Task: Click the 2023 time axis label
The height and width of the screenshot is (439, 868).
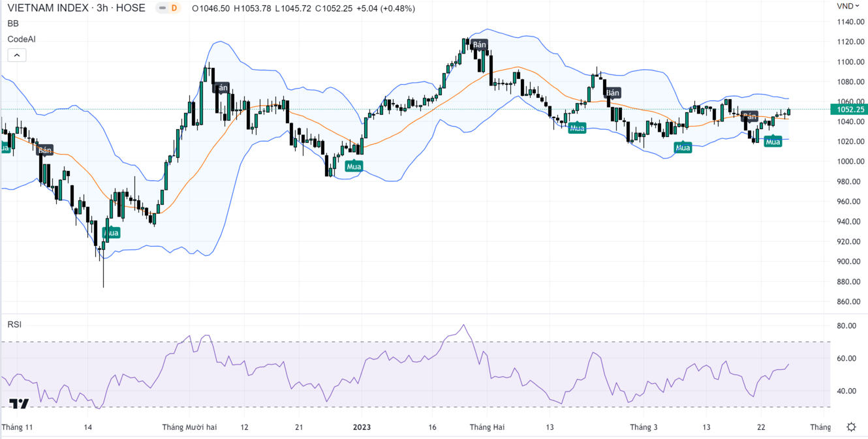Action: [362, 427]
